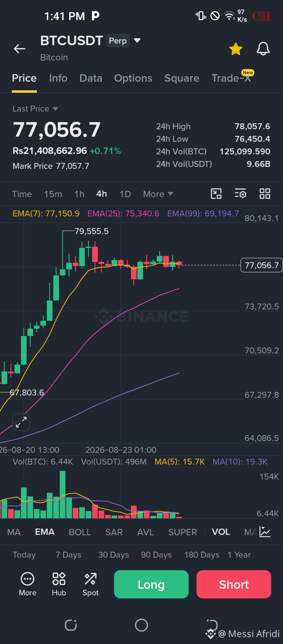Show 7 Days price change

click(68, 555)
